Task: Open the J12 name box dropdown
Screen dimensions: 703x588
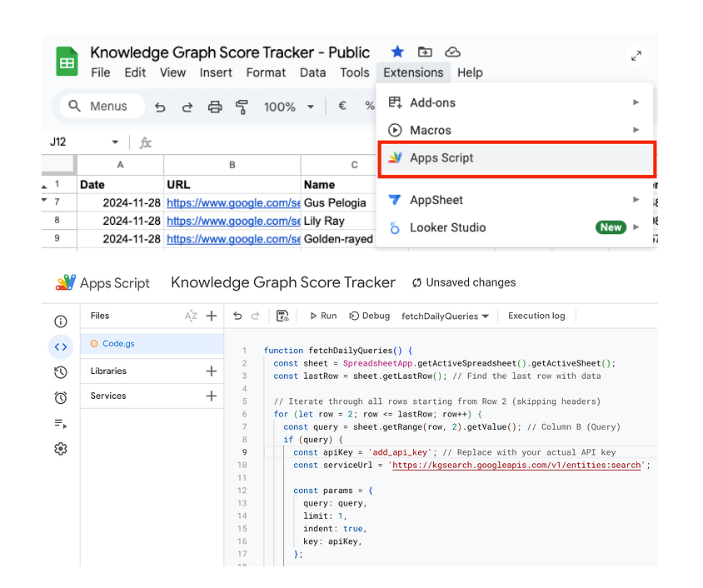Action: (115, 142)
